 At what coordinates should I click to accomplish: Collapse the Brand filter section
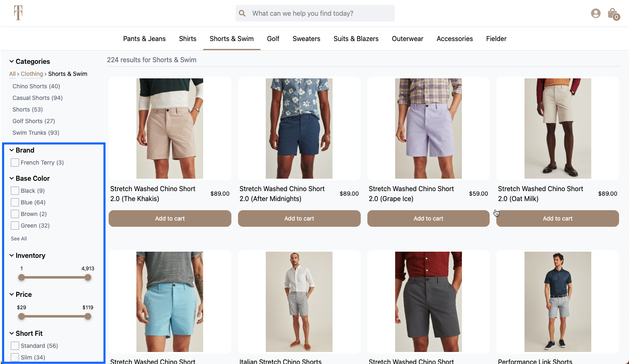click(x=22, y=150)
